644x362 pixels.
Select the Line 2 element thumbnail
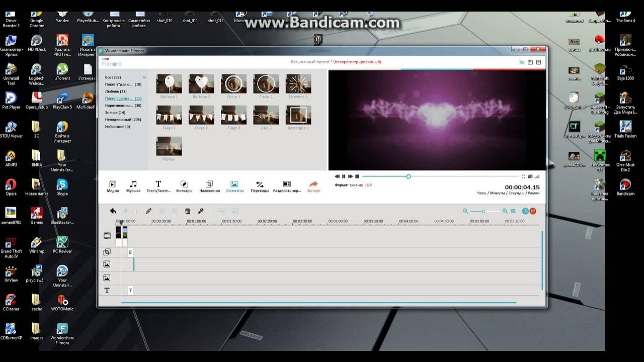coord(266,115)
